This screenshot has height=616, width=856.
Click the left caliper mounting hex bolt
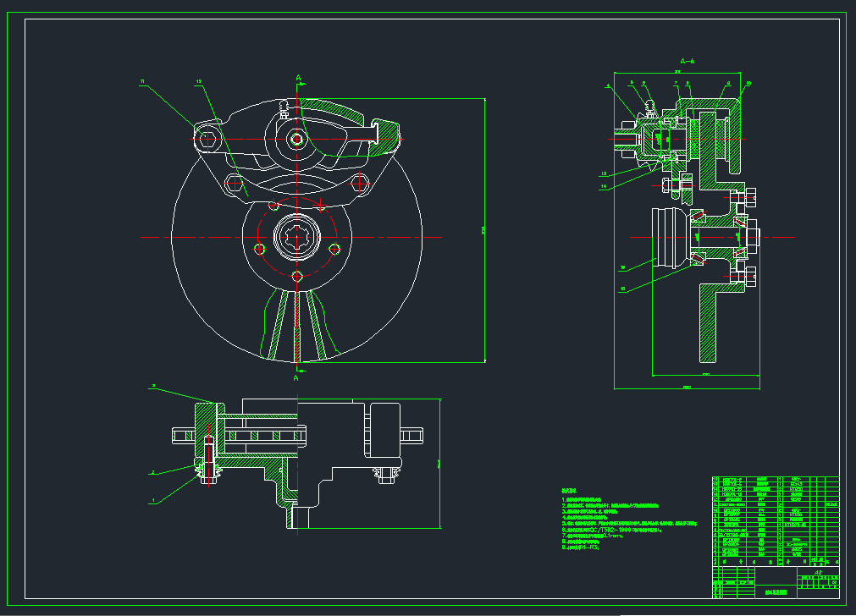(207, 139)
